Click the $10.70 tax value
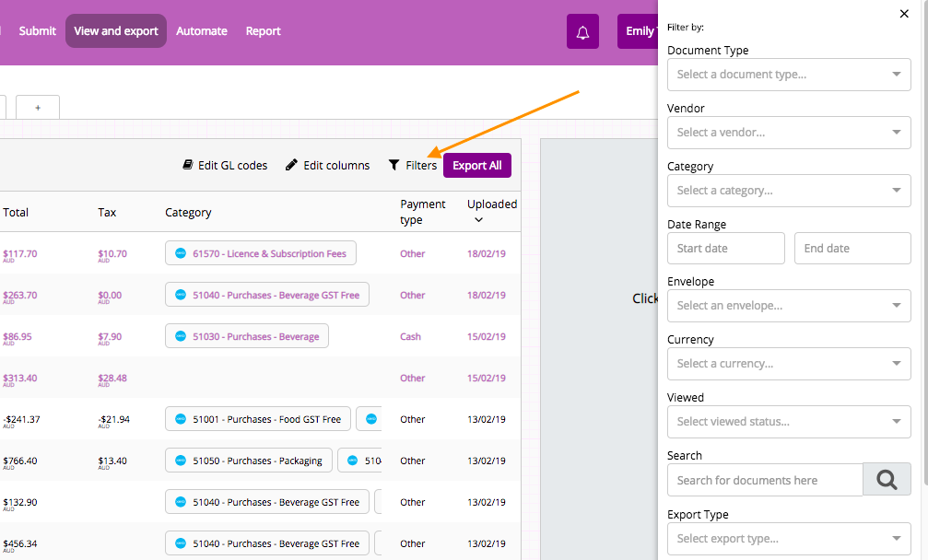This screenshot has width=928, height=560. point(112,253)
